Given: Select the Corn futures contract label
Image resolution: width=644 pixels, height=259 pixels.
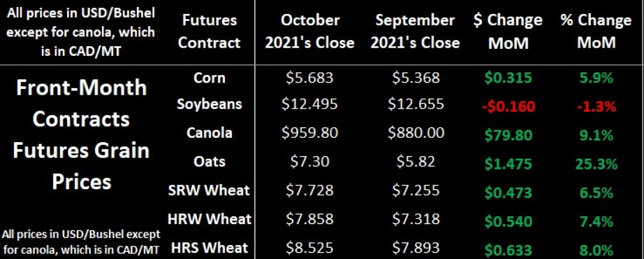Looking at the screenshot, I should click(209, 78).
